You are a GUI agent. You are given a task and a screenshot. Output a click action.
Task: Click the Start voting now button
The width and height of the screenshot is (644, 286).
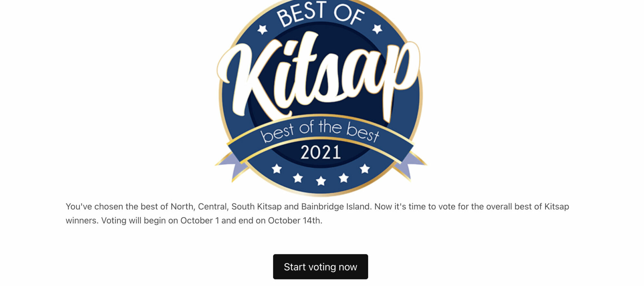pyautogui.click(x=320, y=267)
